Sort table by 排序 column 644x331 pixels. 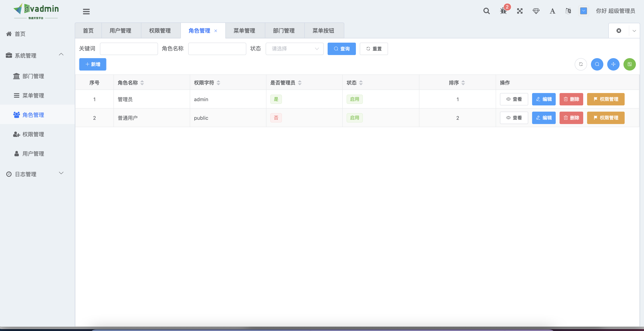click(463, 83)
